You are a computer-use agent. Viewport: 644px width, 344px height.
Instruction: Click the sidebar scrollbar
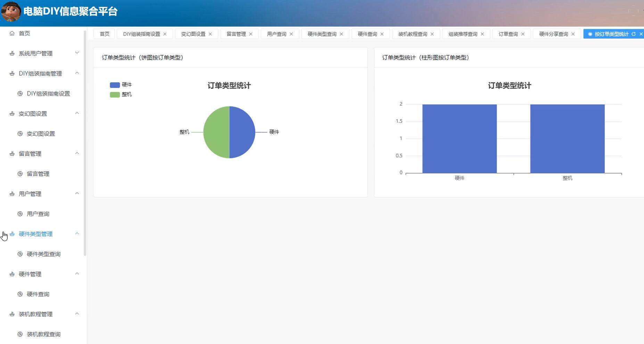[85, 139]
